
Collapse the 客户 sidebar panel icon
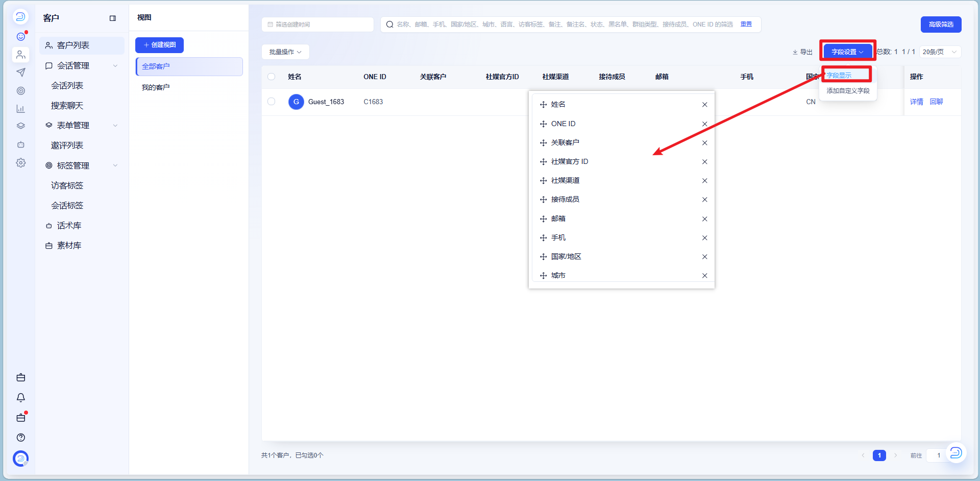click(x=113, y=18)
